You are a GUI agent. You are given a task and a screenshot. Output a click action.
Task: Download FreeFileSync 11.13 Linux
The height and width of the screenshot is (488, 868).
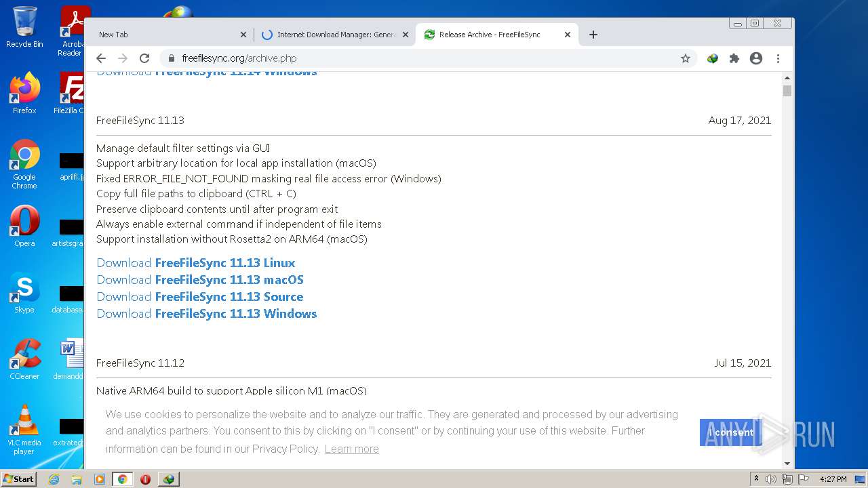(x=195, y=263)
